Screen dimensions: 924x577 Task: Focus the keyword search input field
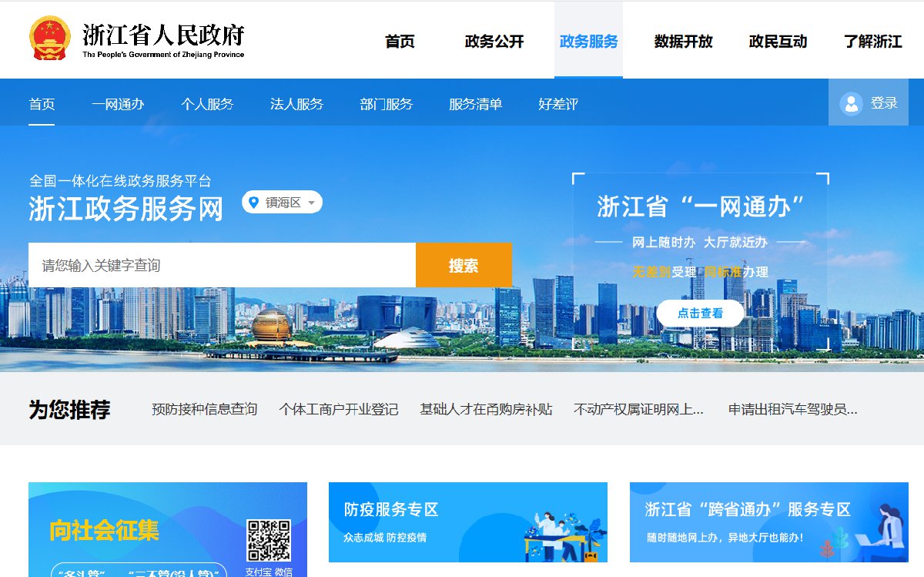[222, 265]
